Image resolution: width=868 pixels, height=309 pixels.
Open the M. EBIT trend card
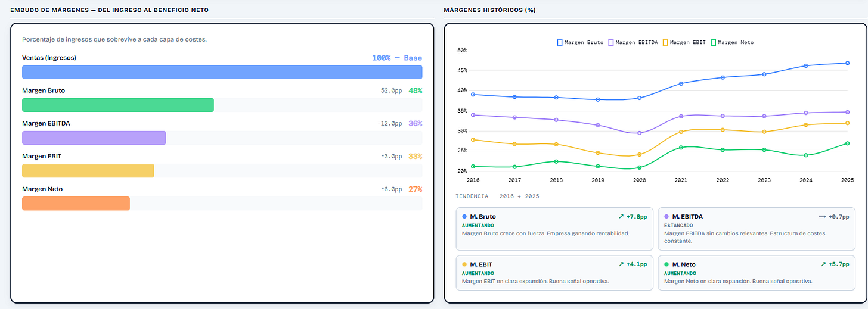click(555, 273)
